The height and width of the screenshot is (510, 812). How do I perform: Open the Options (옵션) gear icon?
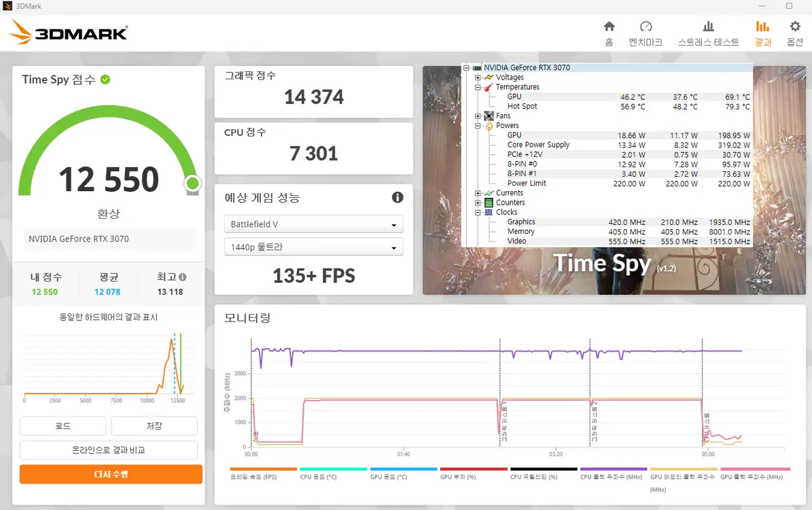coord(795,27)
